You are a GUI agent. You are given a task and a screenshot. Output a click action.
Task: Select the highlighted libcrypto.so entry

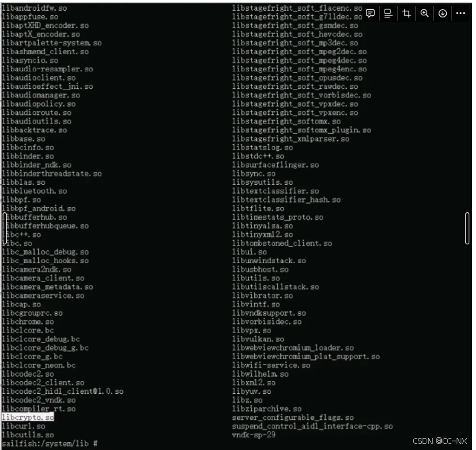point(28,417)
